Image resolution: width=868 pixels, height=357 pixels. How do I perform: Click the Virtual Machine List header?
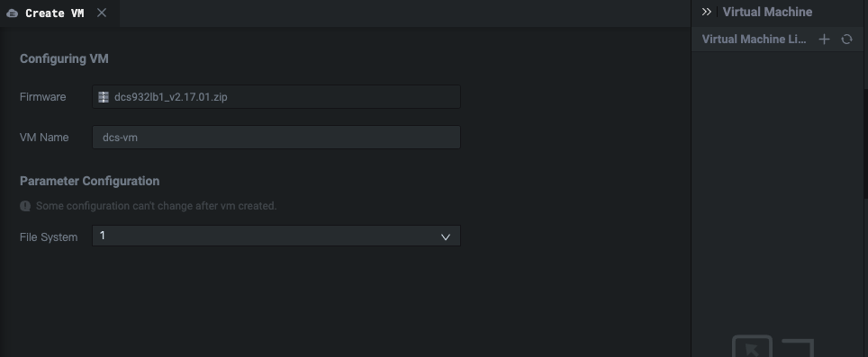coord(754,40)
